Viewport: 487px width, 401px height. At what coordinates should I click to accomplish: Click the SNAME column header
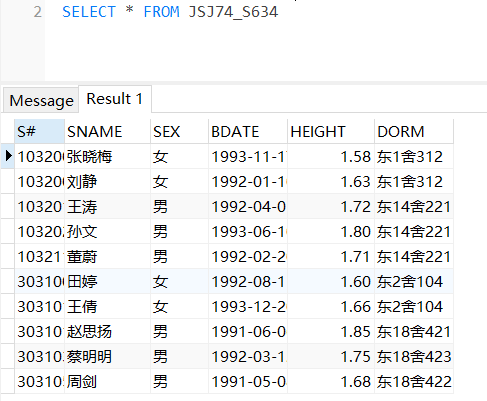107,131
